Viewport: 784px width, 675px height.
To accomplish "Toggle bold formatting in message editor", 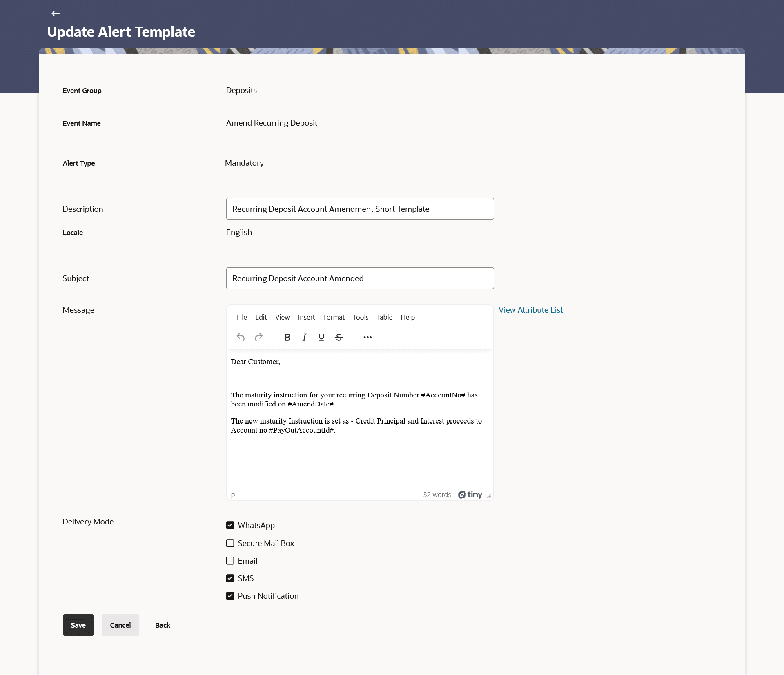I will pyautogui.click(x=287, y=337).
